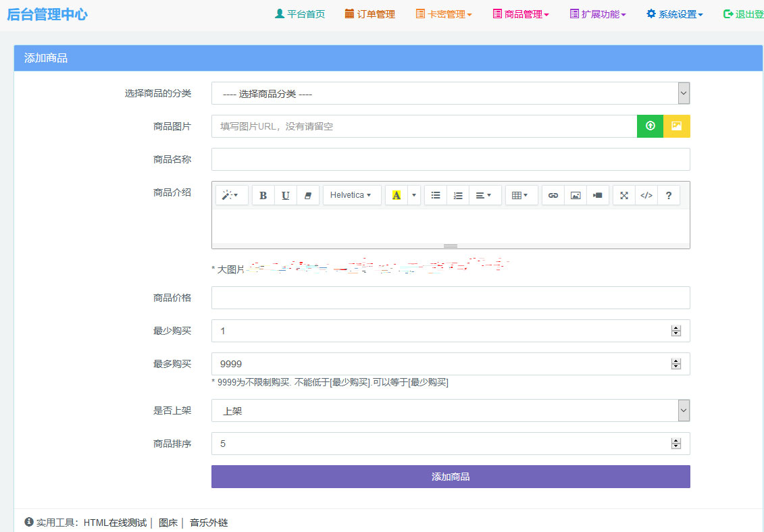Insert a link using chain icon
764x532 pixels.
click(x=553, y=195)
